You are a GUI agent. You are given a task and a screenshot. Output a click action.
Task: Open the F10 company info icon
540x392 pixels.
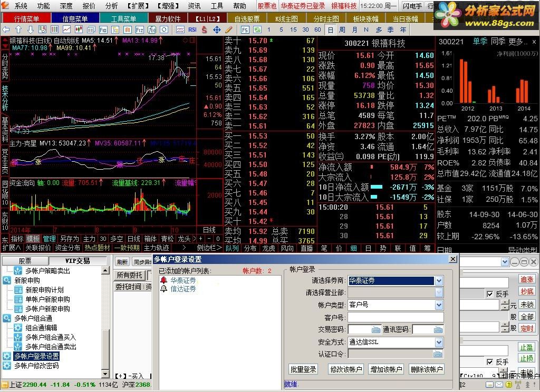103,30
